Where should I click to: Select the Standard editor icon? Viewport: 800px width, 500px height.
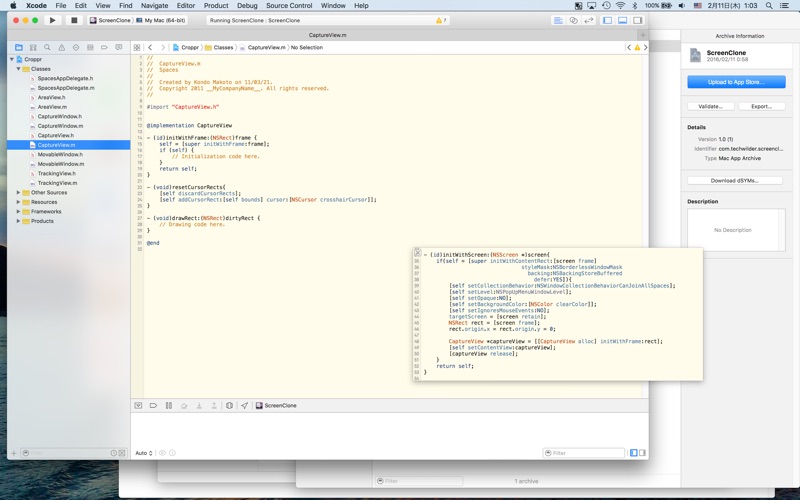tap(558, 20)
